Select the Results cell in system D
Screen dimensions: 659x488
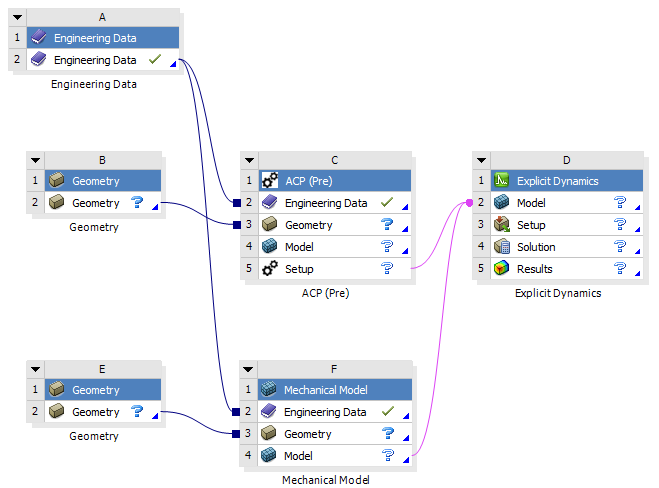[x=567, y=268]
